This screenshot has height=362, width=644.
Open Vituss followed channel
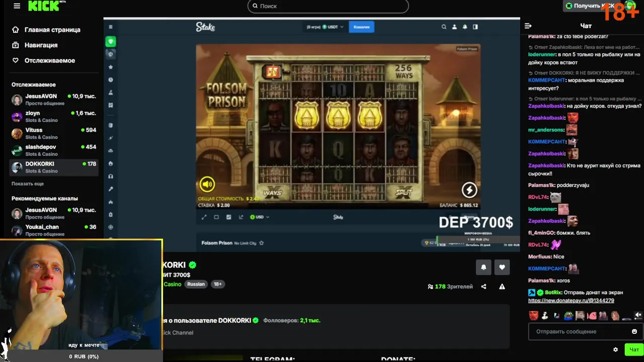click(54, 133)
